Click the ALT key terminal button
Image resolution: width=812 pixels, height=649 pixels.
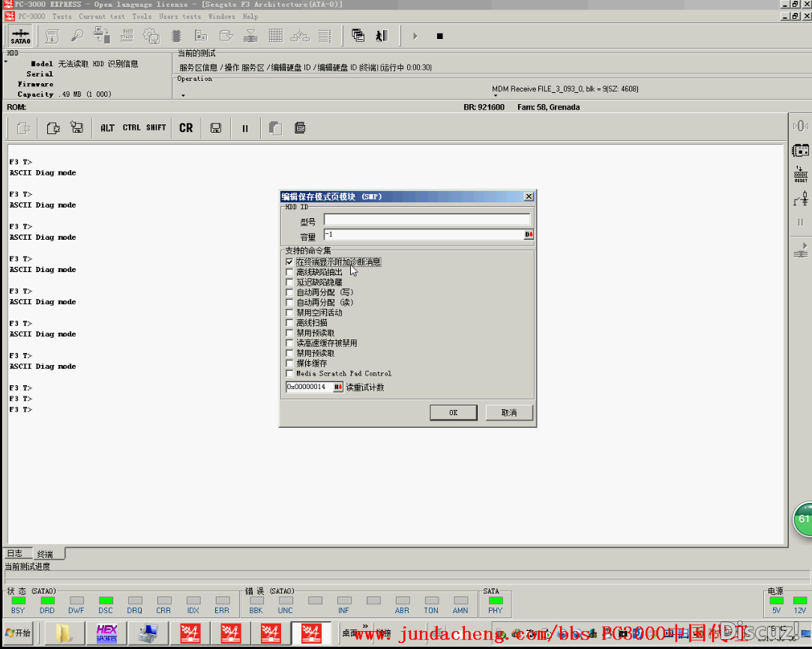pyautogui.click(x=107, y=128)
